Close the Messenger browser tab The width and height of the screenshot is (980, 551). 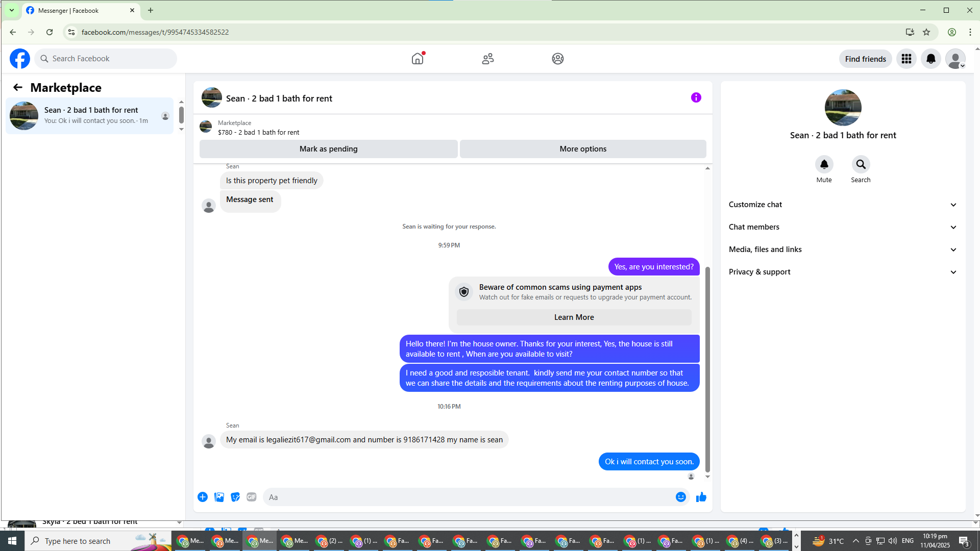coord(132,10)
